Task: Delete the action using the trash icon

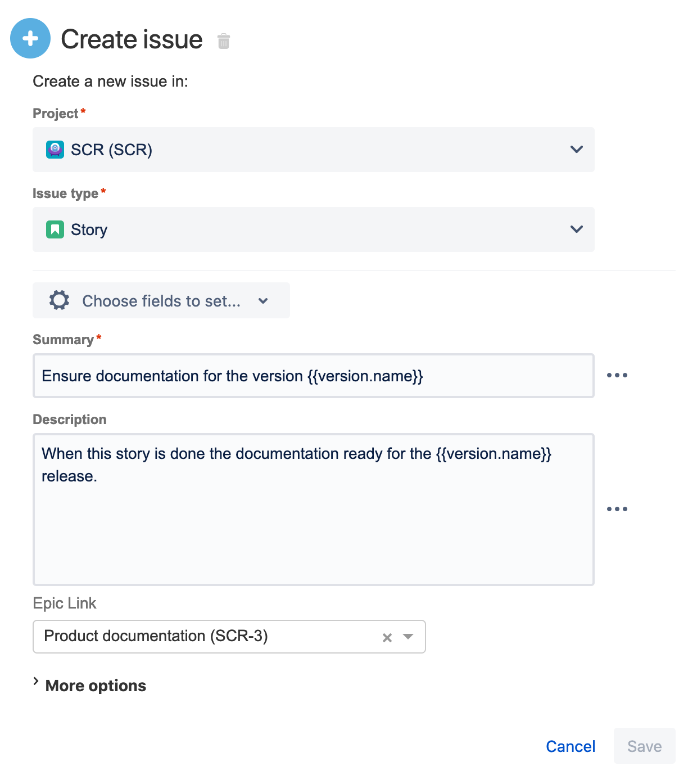Action: point(224,41)
